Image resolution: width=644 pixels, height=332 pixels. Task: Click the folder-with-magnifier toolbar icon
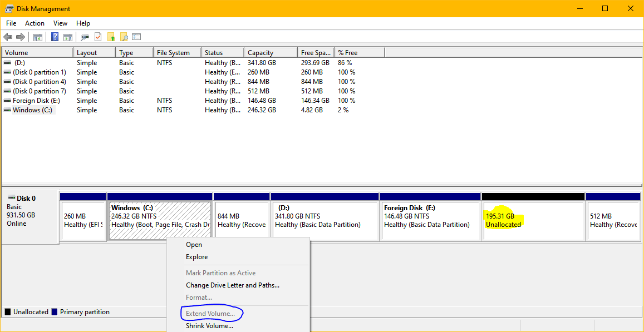pyautogui.click(x=124, y=37)
